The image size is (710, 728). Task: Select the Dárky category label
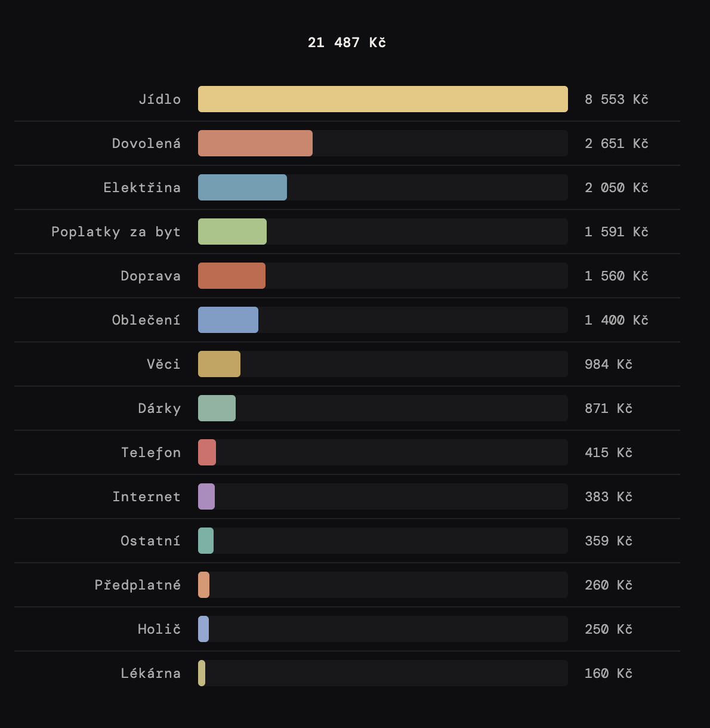pos(159,408)
